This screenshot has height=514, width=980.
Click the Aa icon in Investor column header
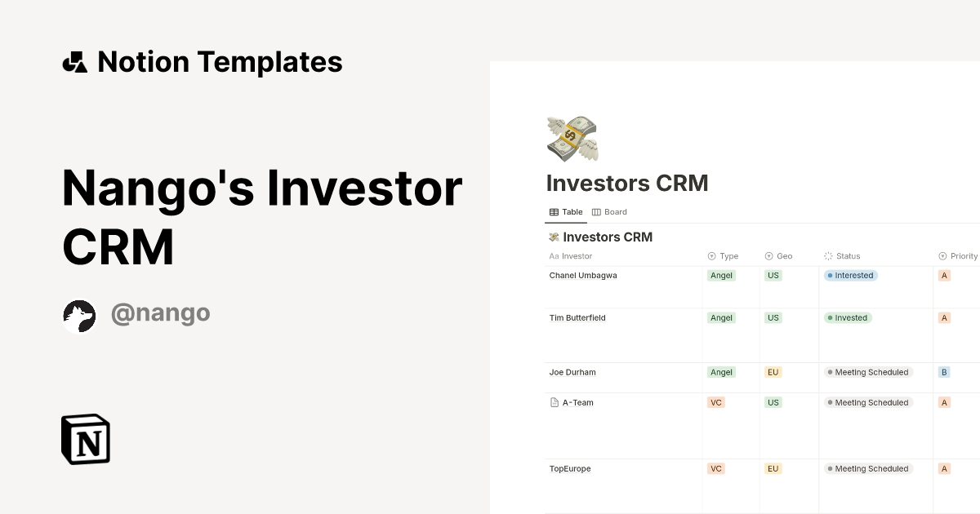pos(552,255)
